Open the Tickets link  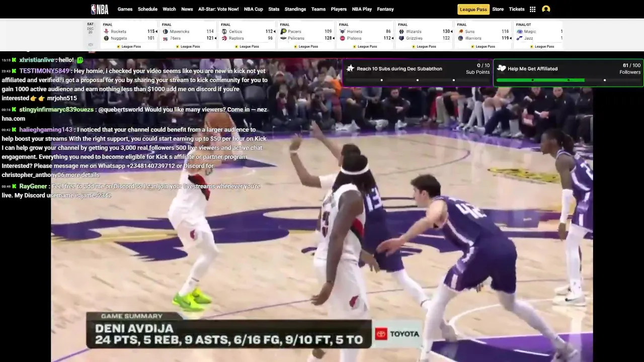coord(517,9)
